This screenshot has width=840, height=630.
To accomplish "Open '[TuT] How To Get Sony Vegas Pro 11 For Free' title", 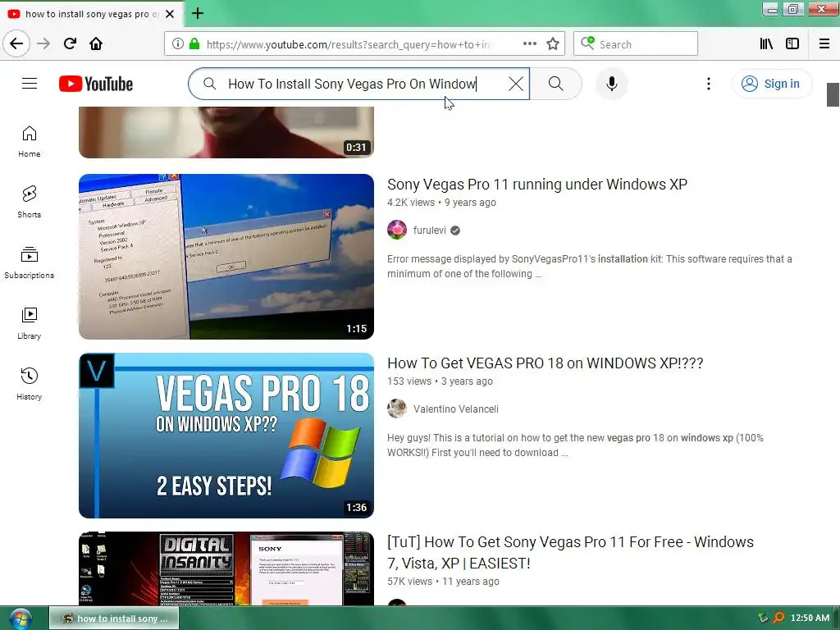I will tap(571, 552).
